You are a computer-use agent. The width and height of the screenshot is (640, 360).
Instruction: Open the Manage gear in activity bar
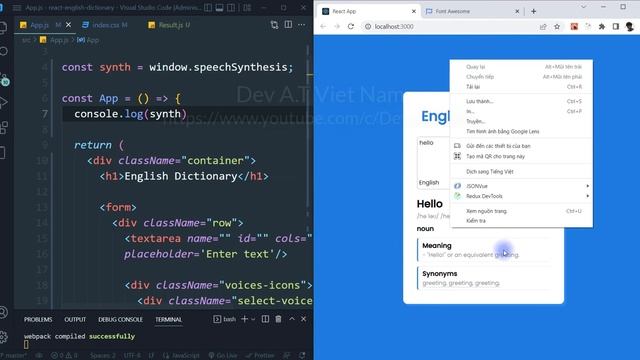(x=4, y=337)
